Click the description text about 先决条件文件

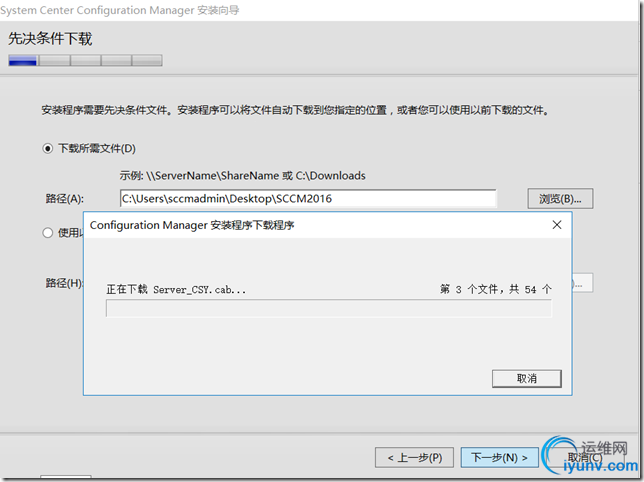[295, 110]
